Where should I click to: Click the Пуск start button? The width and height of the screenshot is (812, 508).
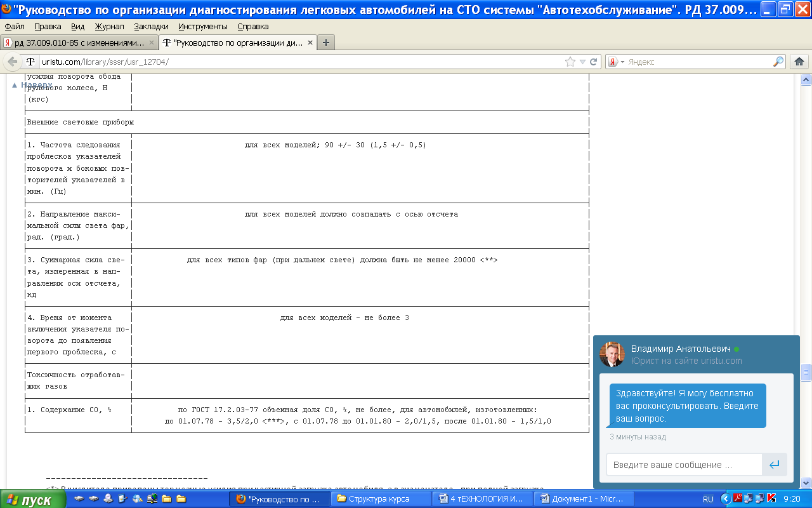pyautogui.click(x=32, y=500)
